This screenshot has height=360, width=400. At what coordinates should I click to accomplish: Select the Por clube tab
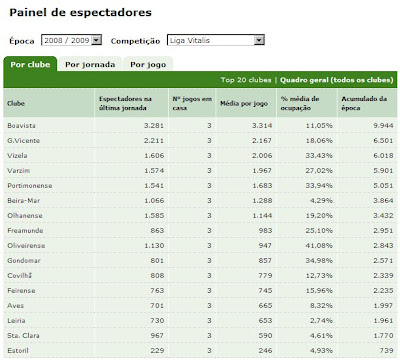[x=30, y=64]
